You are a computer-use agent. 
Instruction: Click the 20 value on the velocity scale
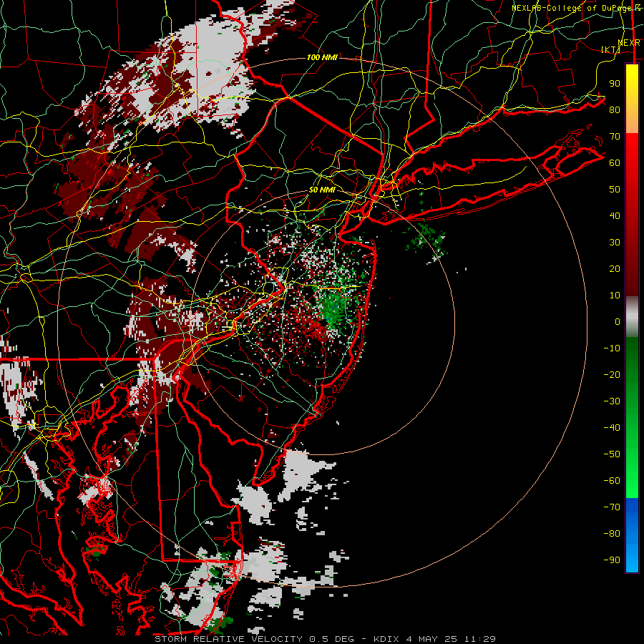coord(615,268)
